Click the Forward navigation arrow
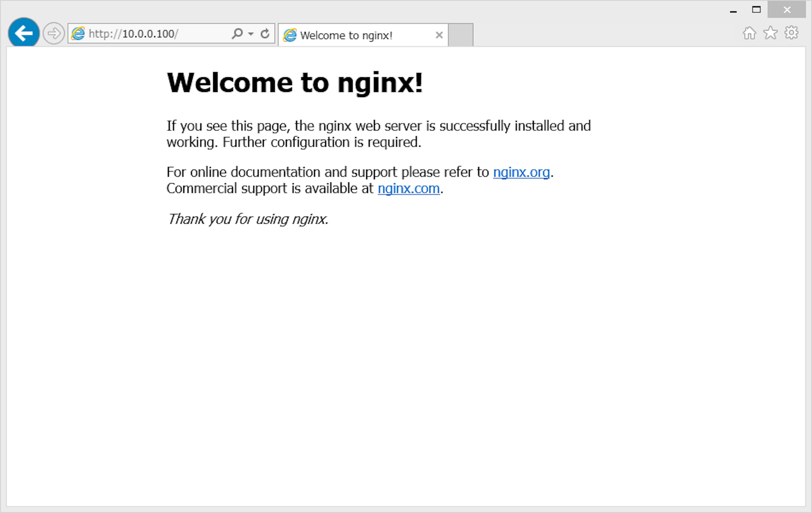 (x=54, y=33)
